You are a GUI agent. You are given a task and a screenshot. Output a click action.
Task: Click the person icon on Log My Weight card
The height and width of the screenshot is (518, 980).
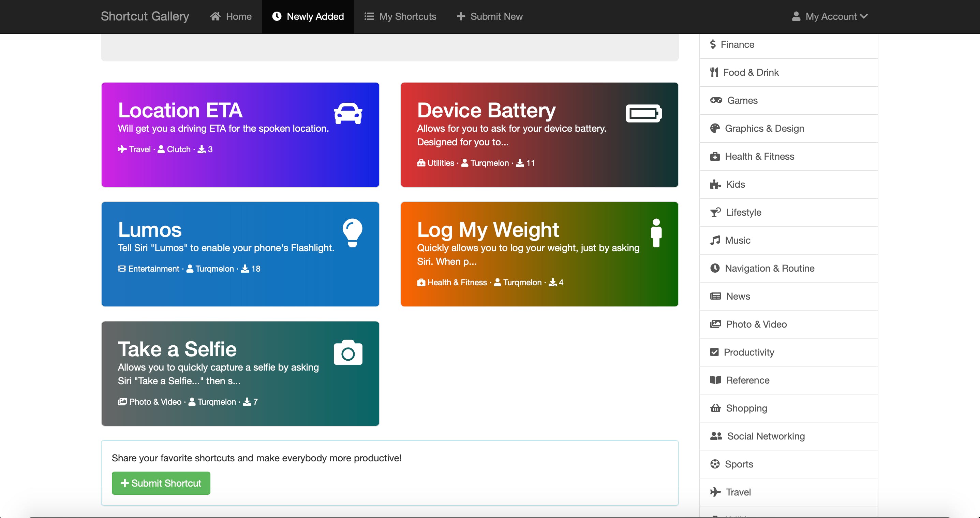(x=656, y=232)
